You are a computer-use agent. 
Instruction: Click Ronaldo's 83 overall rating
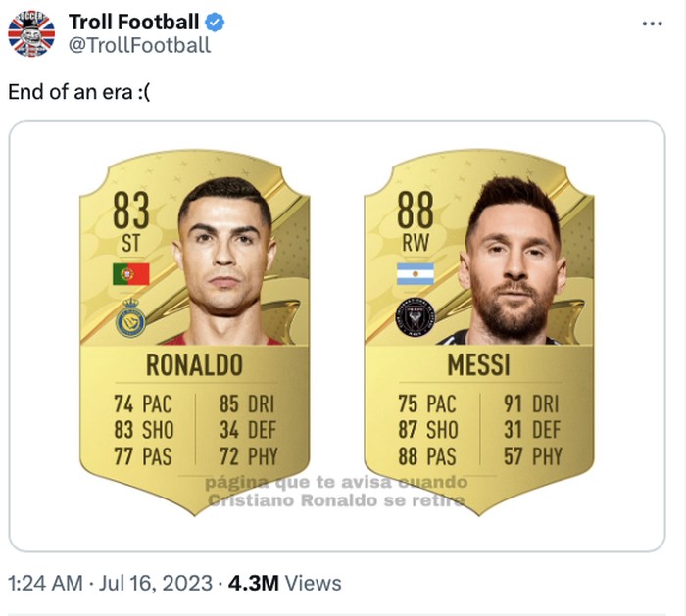point(130,210)
